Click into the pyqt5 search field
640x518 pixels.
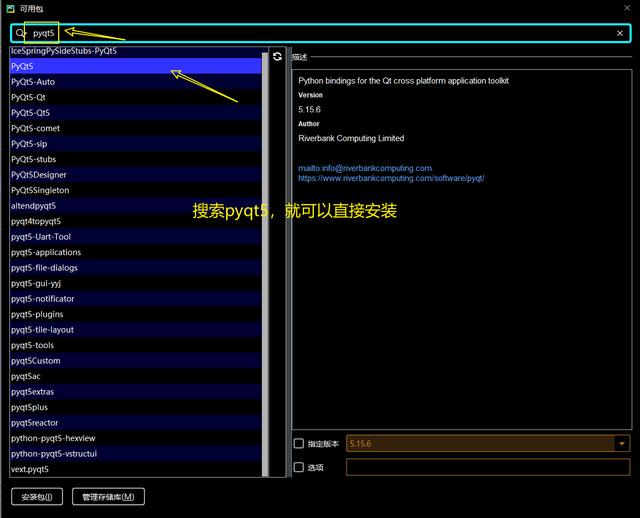click(x=322, y=33)
